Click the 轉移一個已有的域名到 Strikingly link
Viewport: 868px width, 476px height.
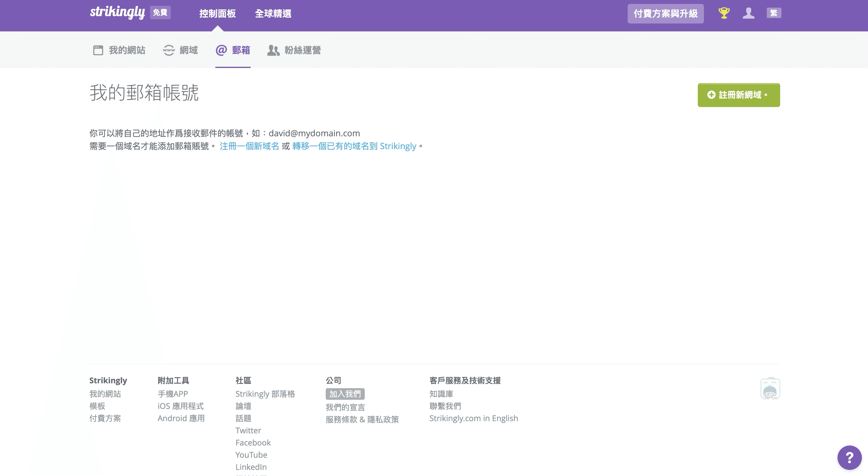(354, 146)
